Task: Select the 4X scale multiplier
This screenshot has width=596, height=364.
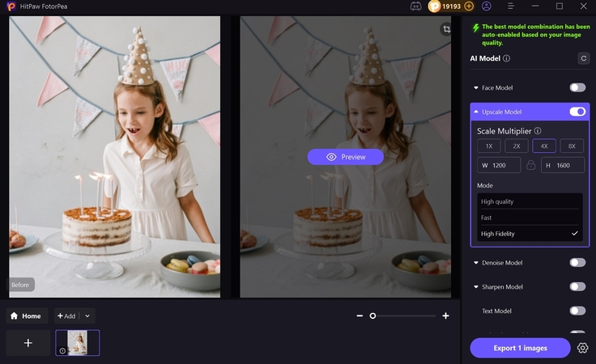Action: (544, 146)
